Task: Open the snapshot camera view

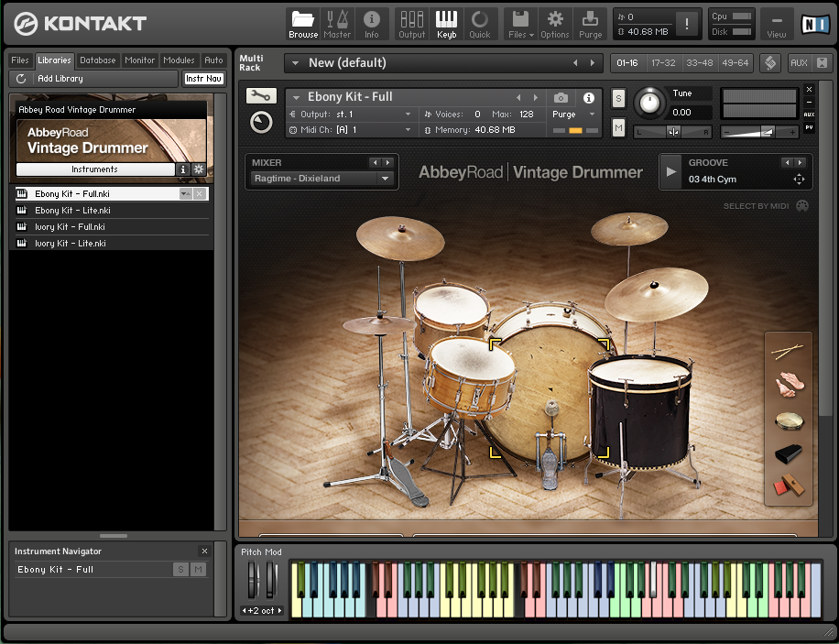Action: [561, 97]
